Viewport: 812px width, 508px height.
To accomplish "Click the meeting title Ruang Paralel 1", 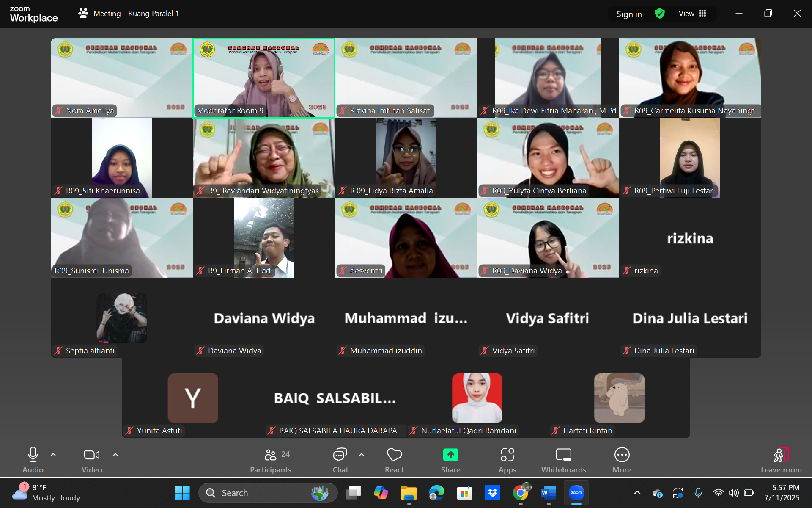I will click(136, 14).
